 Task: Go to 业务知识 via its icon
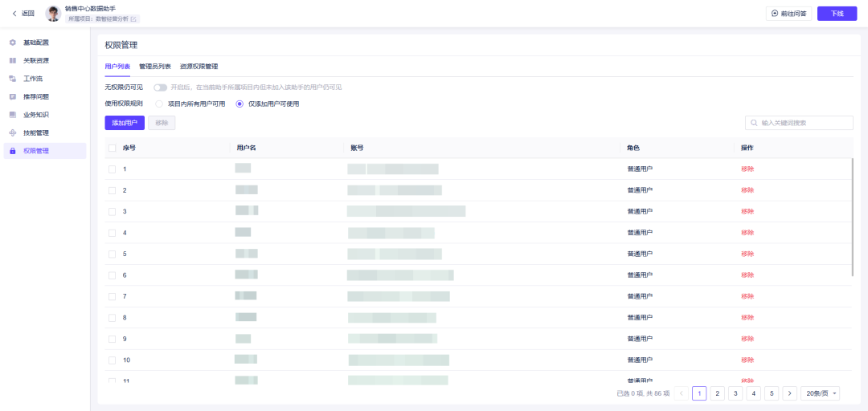13,115
